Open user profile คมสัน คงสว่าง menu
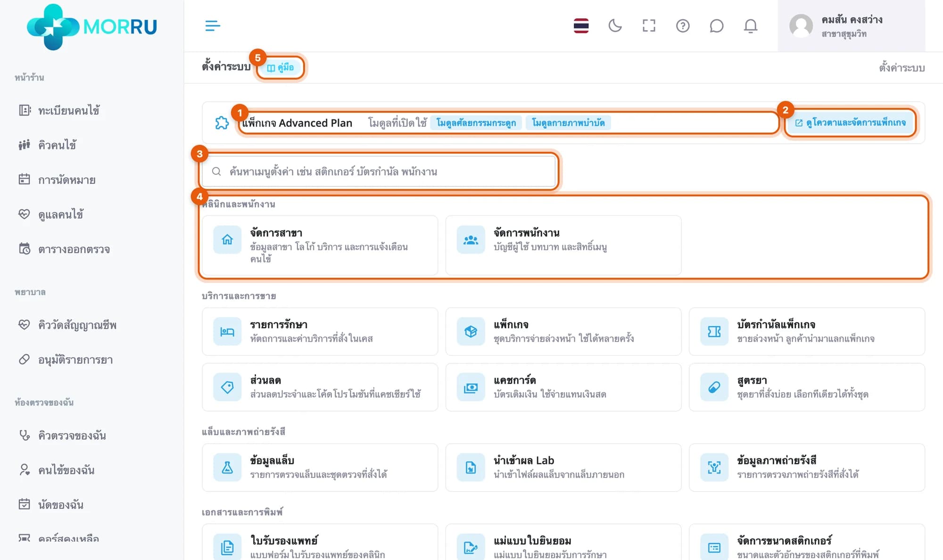 pyautogui.click(x=851, y=26)
